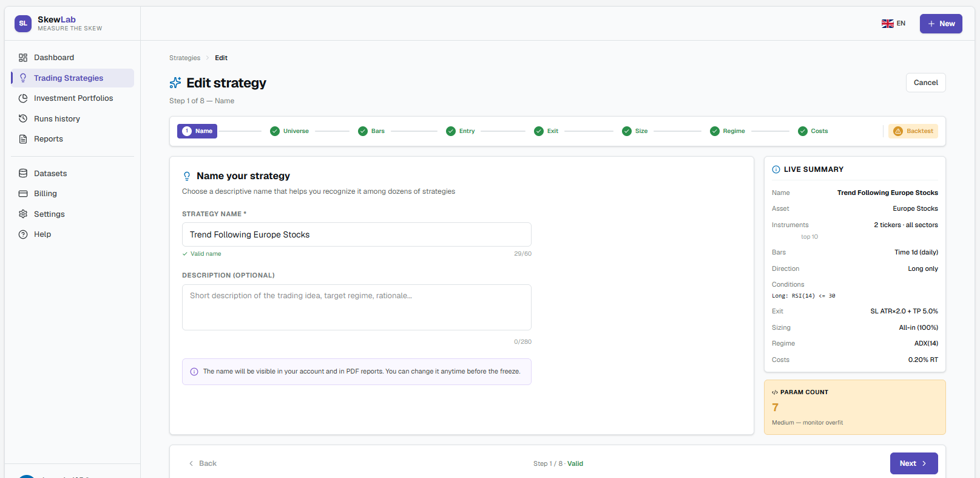Click the Dashboard grid icon
980x478 pixels.
click(23, 58)
